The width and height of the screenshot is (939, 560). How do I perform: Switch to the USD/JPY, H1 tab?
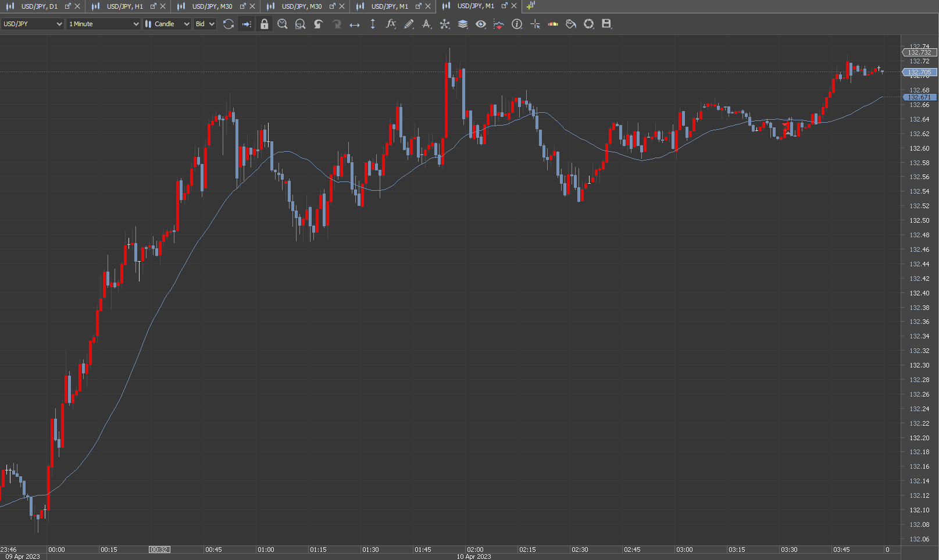point(124,6)
